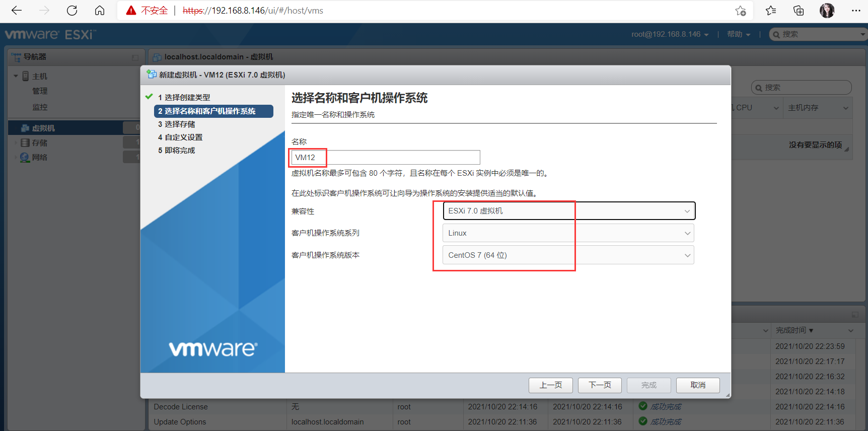Open the 完成时间 column dropdown arrow
This screenshot has width=868, height=431.
coord(850,330)
